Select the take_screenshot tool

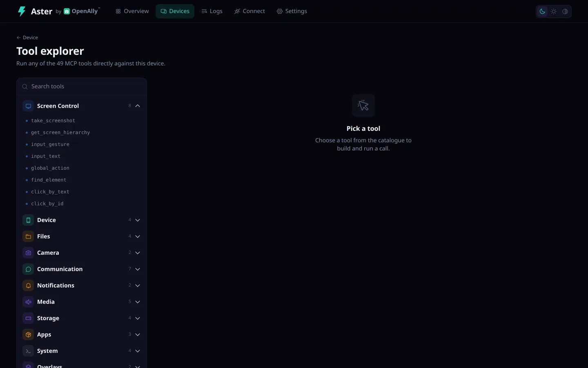coord(82,121)
